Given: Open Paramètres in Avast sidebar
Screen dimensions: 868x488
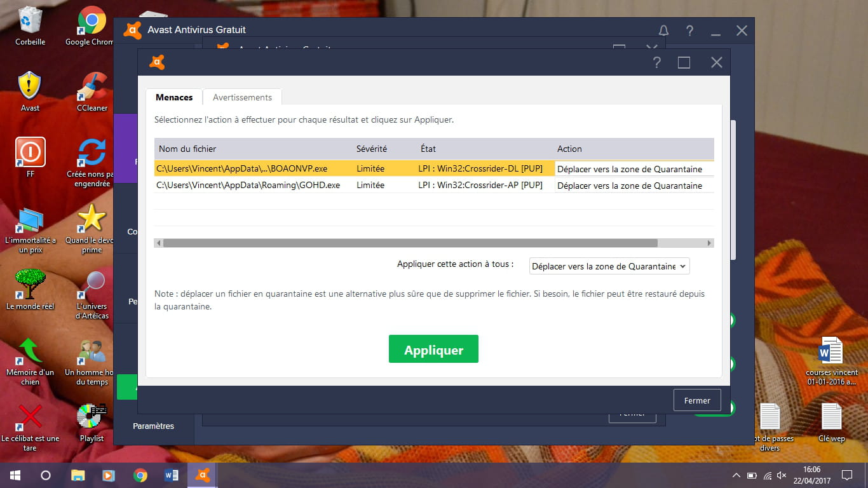Looking at the screenshot, I should (x=153, y=426).
